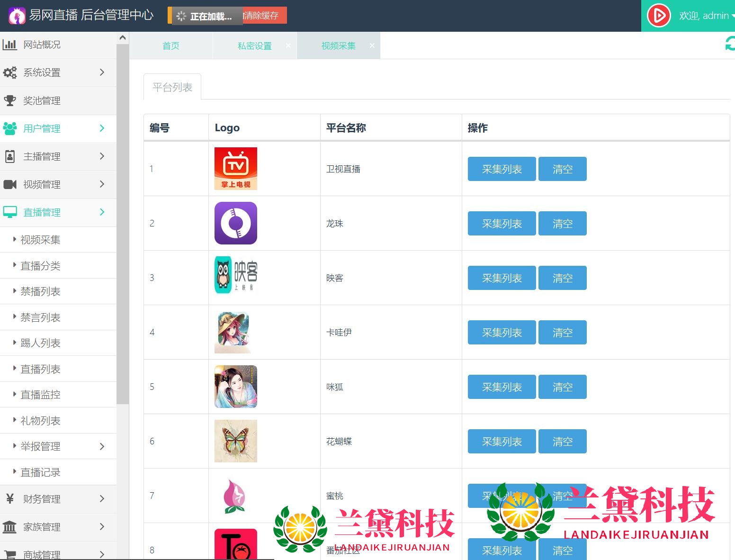
Task: Switch to the 首页 tab
Action: click(x=171, y=46)
